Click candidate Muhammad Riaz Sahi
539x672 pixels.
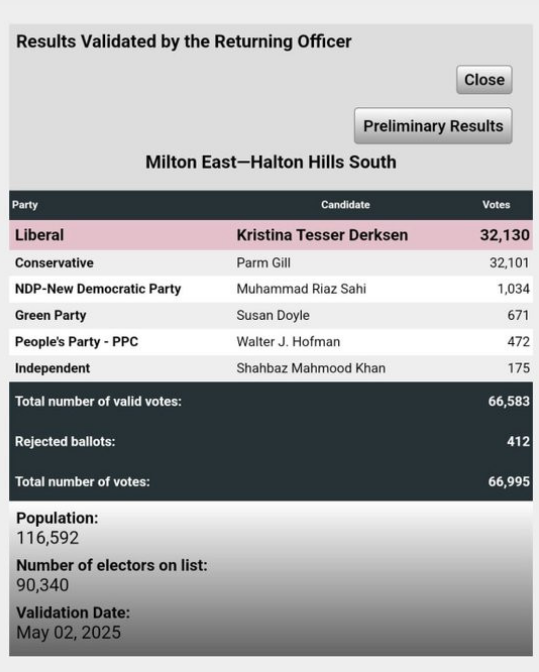pos(301,289)
